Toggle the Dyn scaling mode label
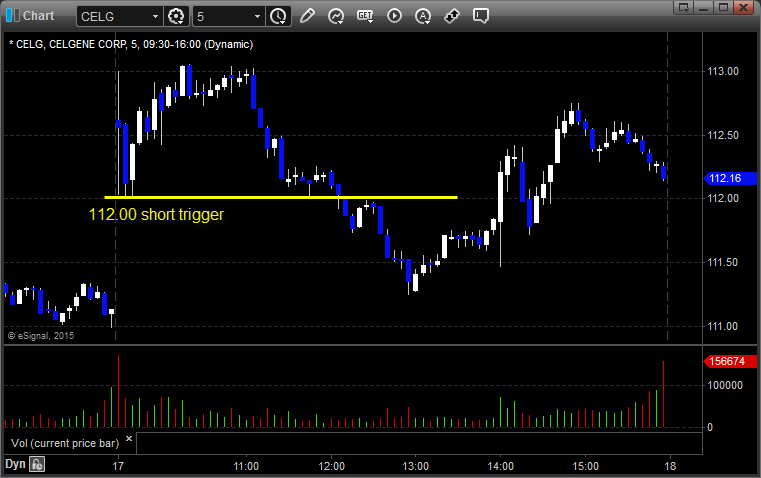761x478 pixels. point(15,464)
